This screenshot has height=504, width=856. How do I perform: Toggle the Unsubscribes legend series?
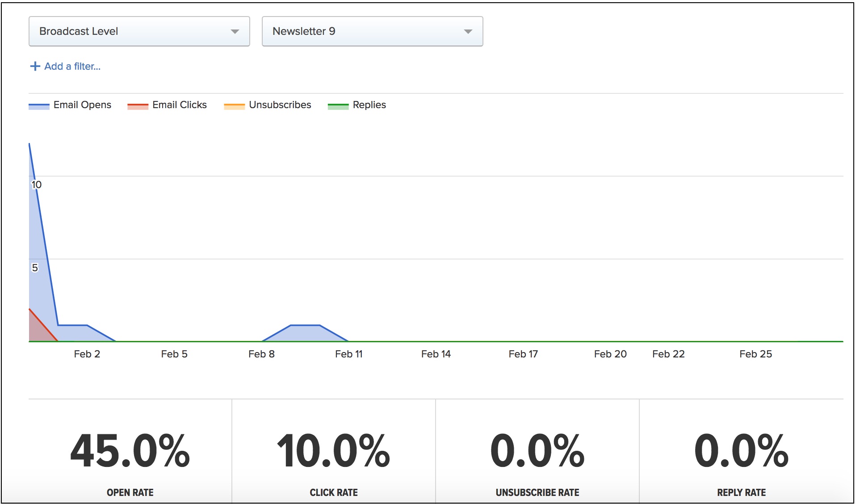pyautogui.click(x=268, y=105)
